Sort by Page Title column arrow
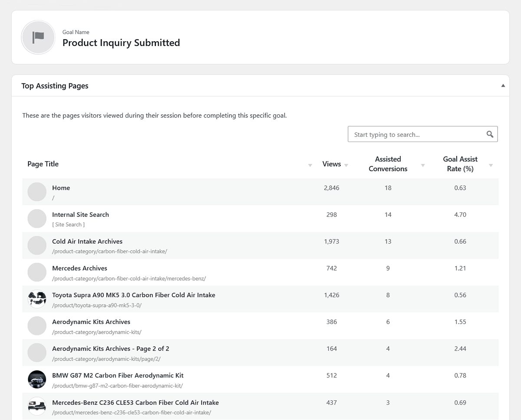The height and width of the screenshot is (420, 521). click(310, 165)
